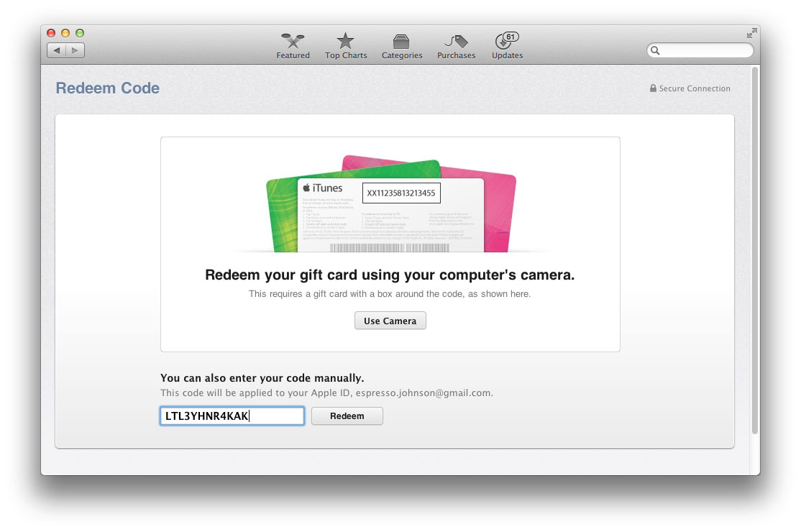
Task: Go back with the left arrow button
Action: (x=57, y=50)
